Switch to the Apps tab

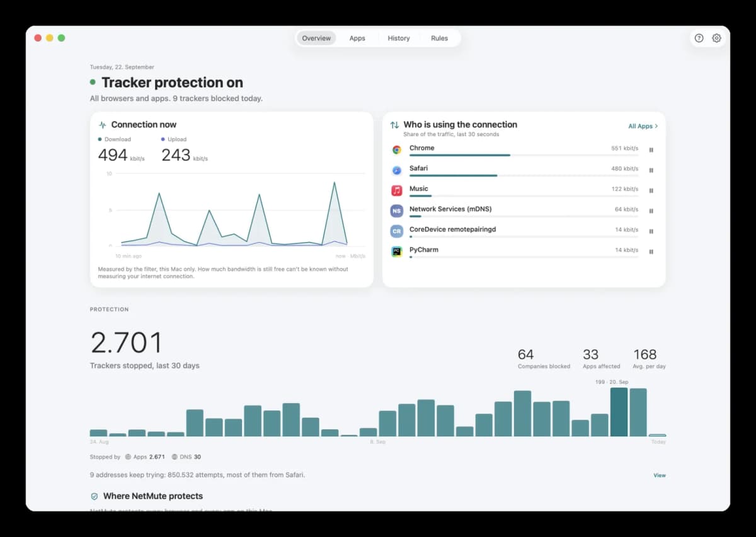tap(357, 38)
